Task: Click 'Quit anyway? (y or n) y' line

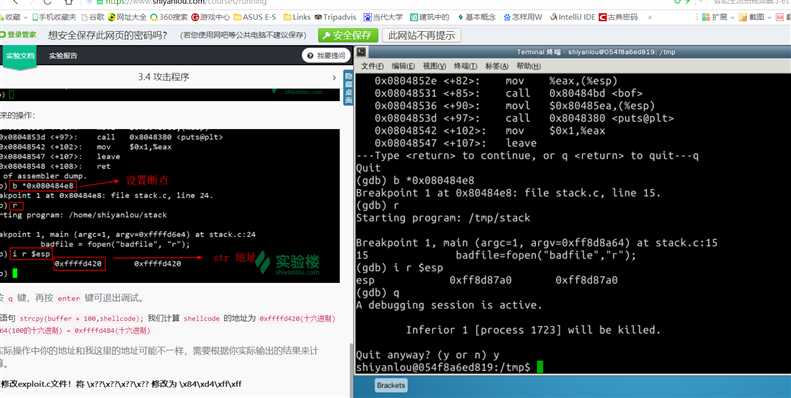Action: (427, 355)
